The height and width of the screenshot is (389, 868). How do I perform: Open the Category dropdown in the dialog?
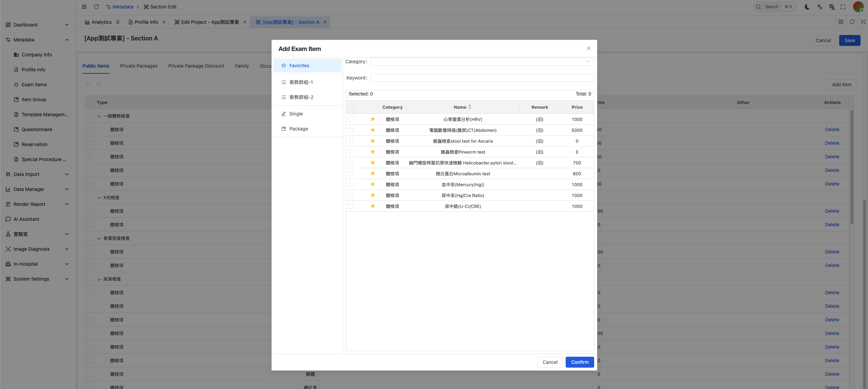pyautogui.click(x=482, y=61)
